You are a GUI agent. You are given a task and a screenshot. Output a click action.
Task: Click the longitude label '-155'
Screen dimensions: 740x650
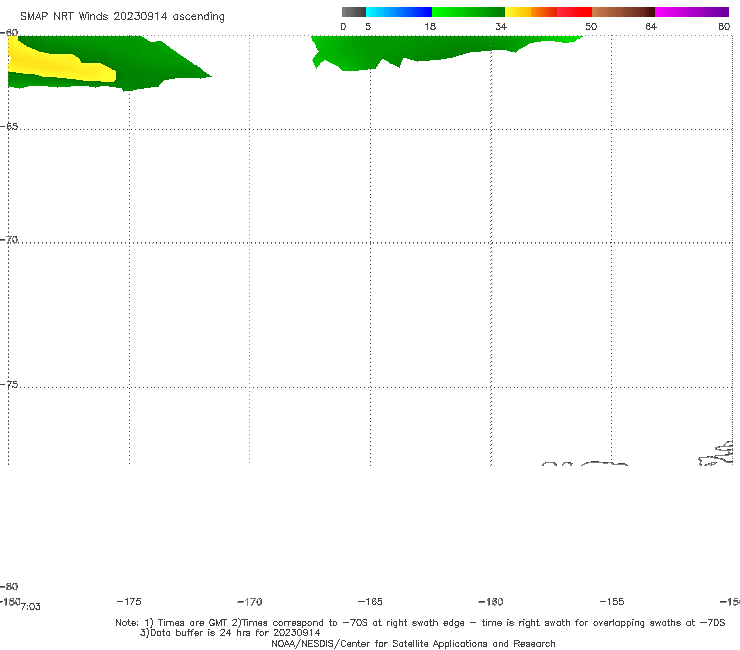tap(612, 602)
